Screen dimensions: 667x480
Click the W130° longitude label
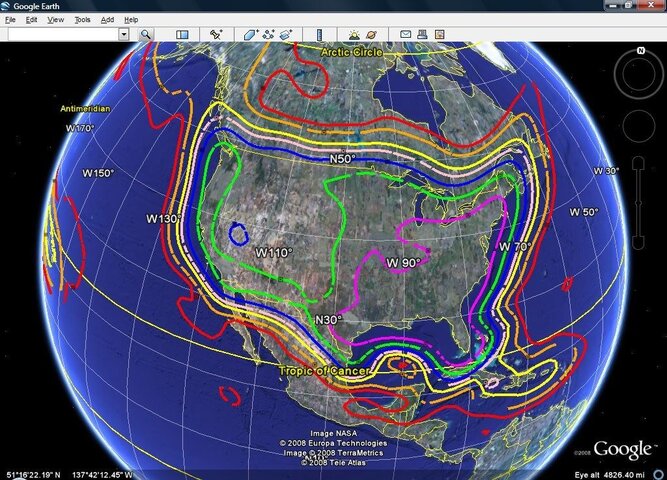[164, 219]
